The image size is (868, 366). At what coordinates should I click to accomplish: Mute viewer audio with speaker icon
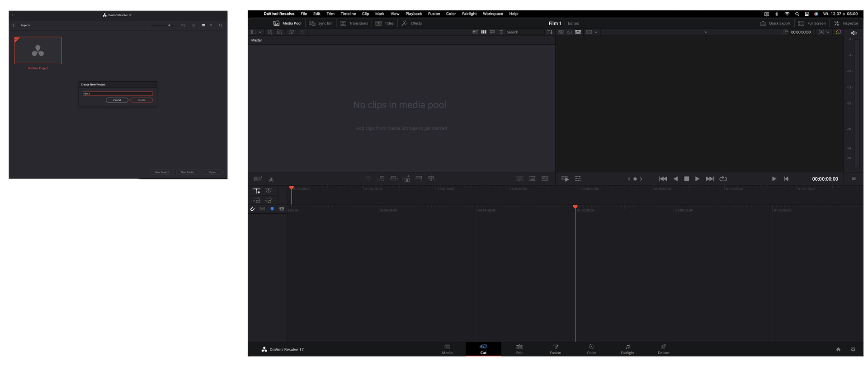coord(854,33)
